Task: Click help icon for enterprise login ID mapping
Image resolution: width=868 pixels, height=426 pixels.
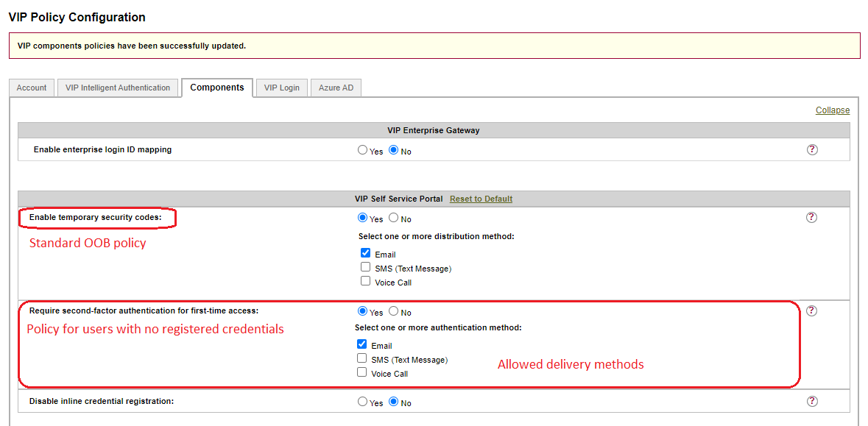Action: (x=812, y=150)
